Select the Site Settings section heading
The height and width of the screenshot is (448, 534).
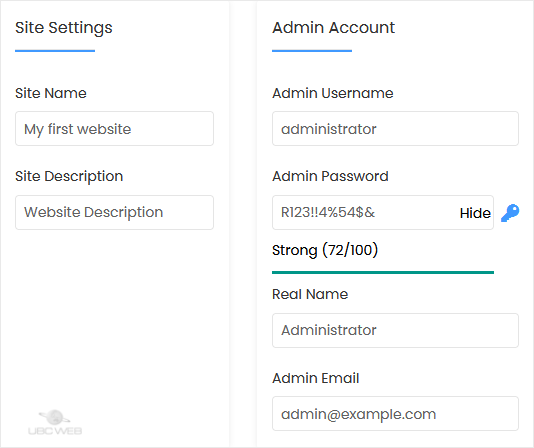tap(64, 28)
